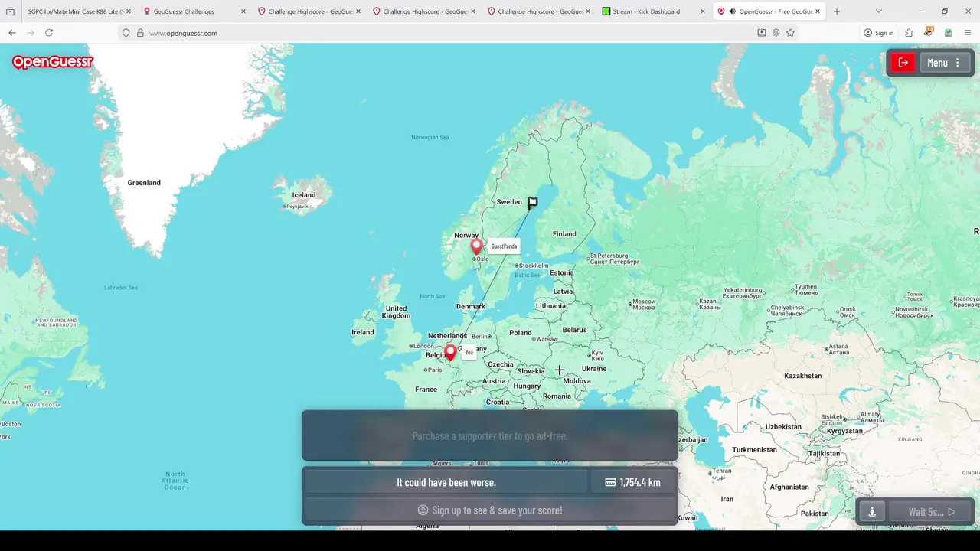Click the Poland label on map

point(521,333)
